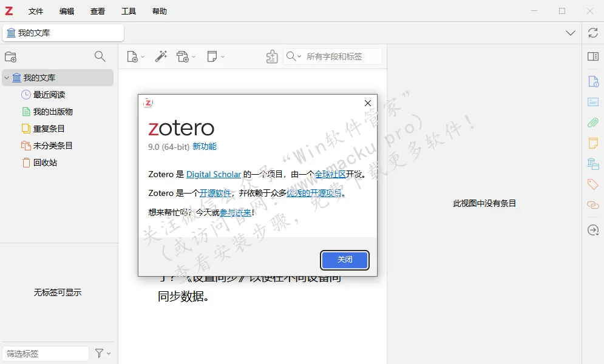Click the add attachment icon
Viewport: 604px width, 364px height.
(183, 56)
